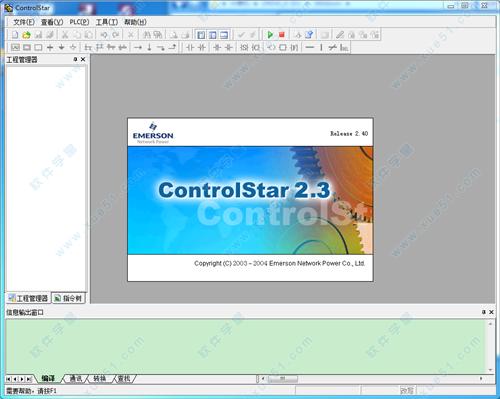500x399 pixels.
Task: Click the New project icon
Action: tap(15, 35)
